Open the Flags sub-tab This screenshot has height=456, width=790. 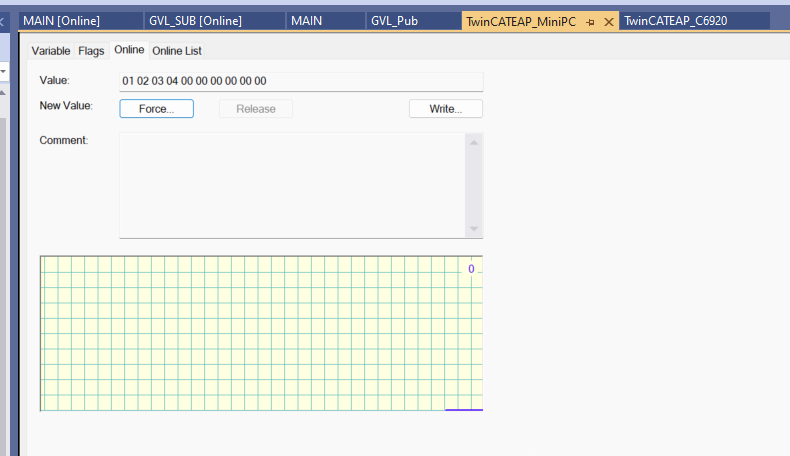coord(91,51)
